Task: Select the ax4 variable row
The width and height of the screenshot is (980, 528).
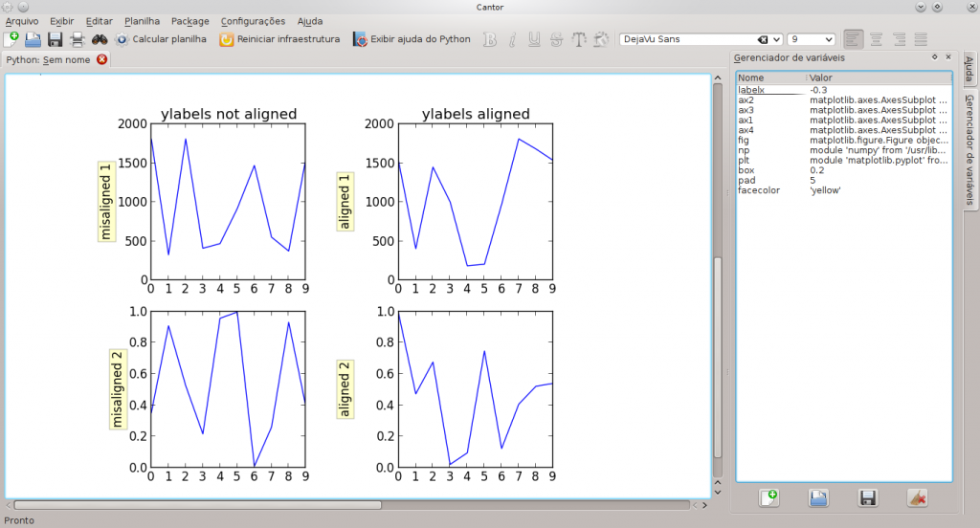Action: [x=844, y=130]
